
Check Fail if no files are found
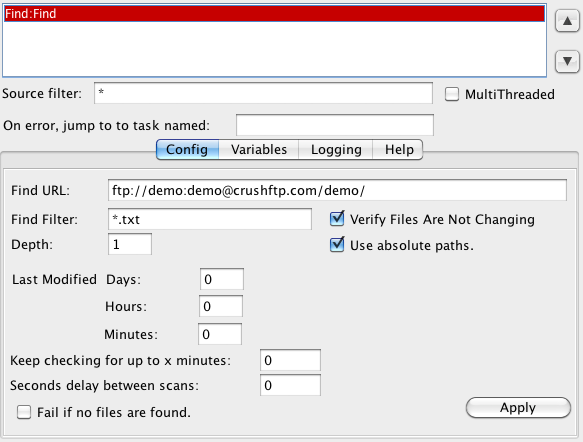[24, 412]
